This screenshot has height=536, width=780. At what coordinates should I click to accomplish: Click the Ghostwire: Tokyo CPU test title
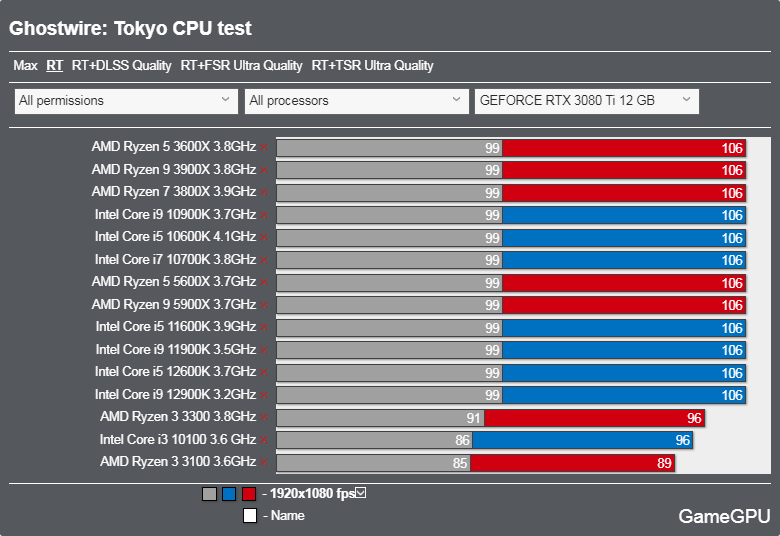pos(130,28)
